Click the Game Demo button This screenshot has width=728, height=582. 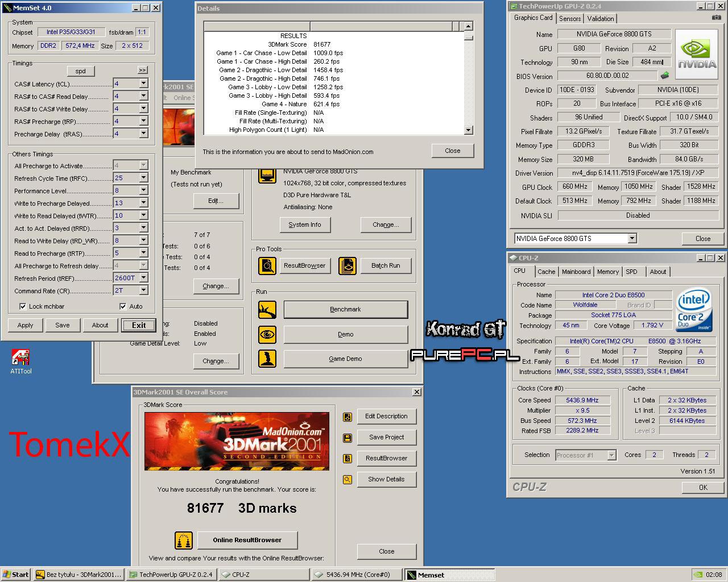(x=346, y=359)
